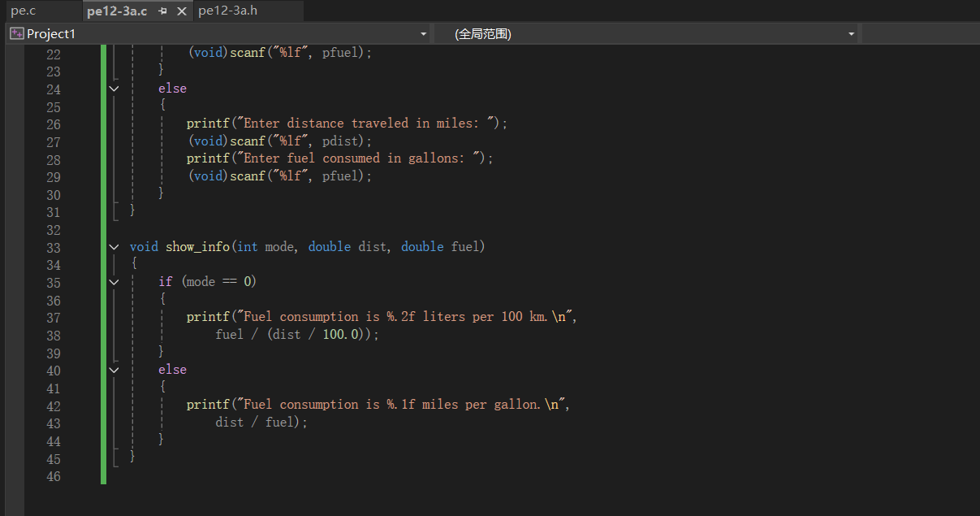980x516 pixels.
Task: Collapse the if block at line 35
Action: tap(114, 282)
